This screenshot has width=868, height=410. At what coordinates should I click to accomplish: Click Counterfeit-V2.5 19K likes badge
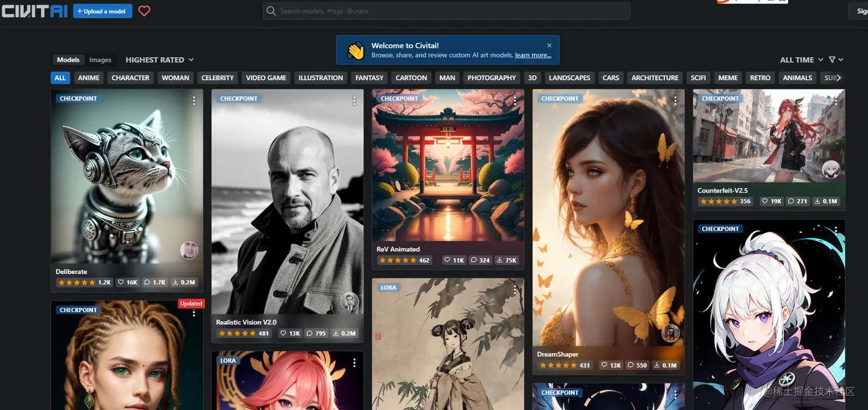772,201
